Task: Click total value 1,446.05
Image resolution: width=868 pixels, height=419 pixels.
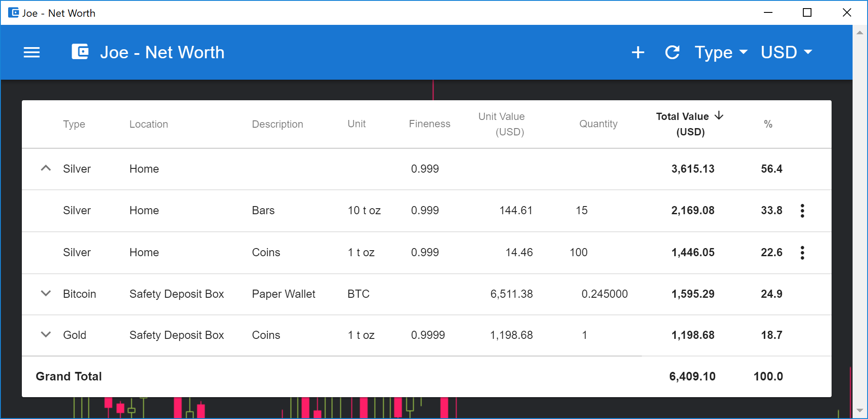Action: tap(693, 252)
